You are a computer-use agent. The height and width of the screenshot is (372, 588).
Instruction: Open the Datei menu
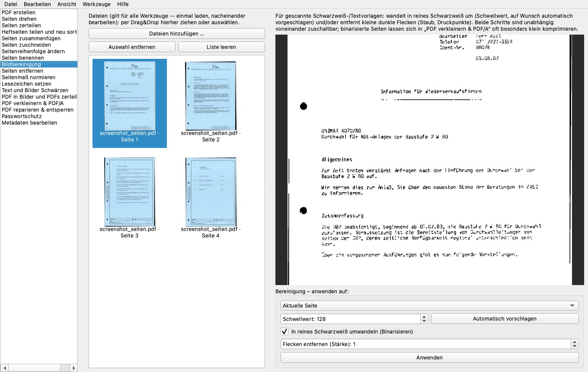tap(11, 4)
